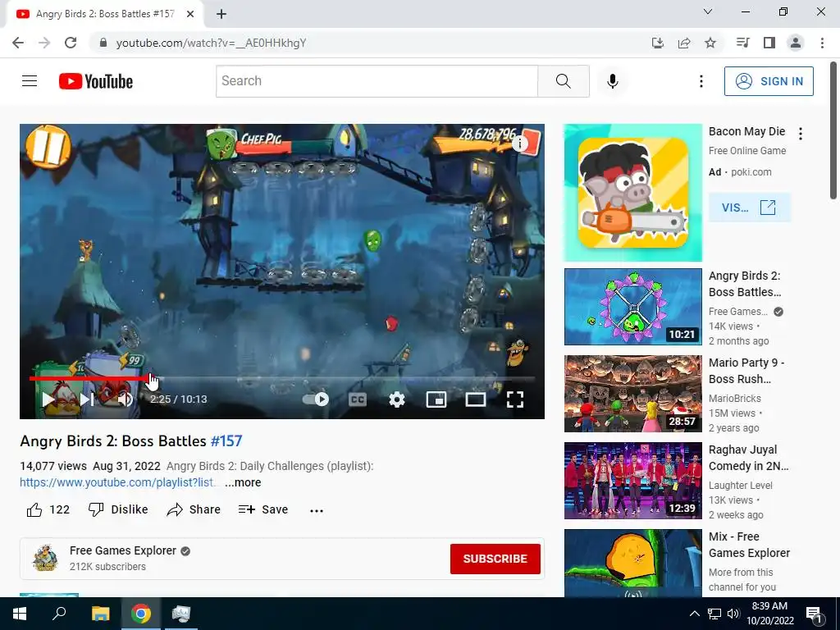Show hidden system tray icons
This screenshot has width=840, height=630.
[x=694, y=614]
